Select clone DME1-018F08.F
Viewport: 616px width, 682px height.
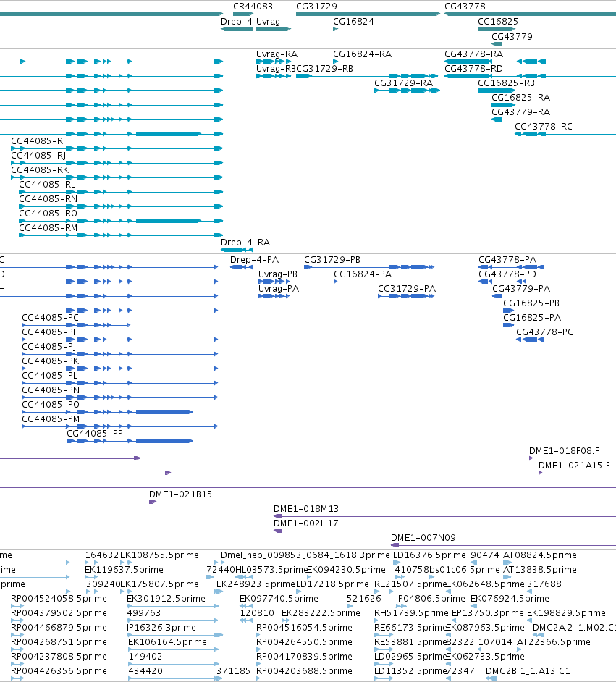(564, 451)
